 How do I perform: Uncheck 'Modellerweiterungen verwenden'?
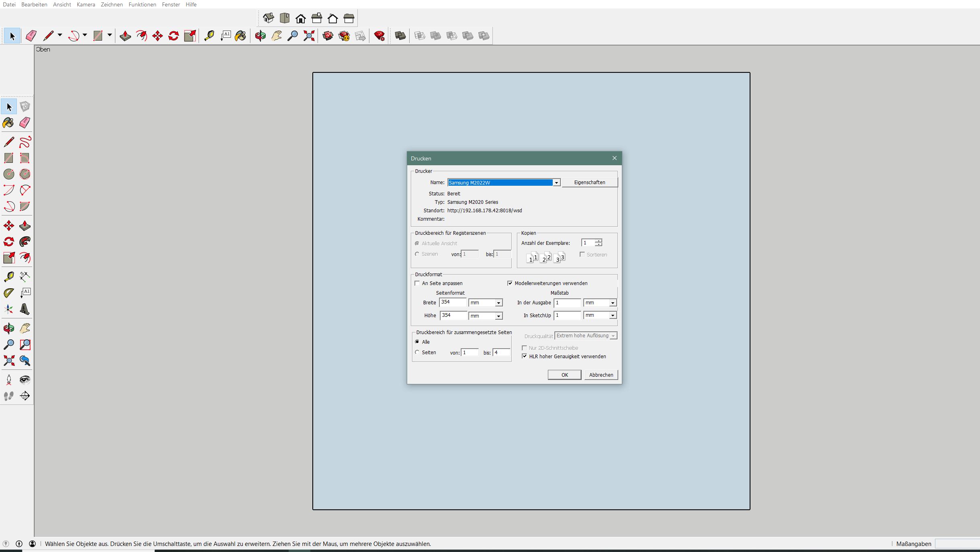[x=510, y=283]
